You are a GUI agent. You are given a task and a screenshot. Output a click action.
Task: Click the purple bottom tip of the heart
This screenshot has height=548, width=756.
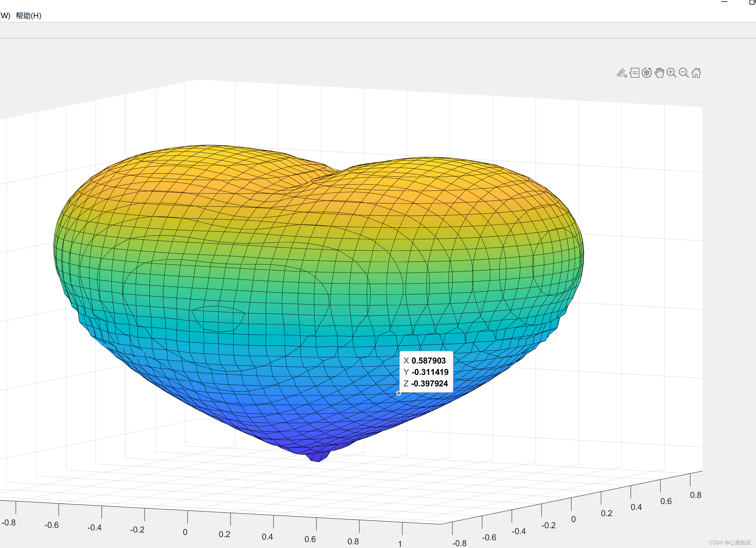pyautogui.click(x=318, y=456)
